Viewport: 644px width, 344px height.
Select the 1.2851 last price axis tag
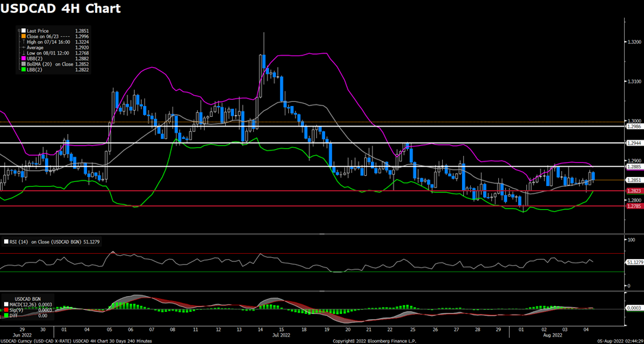[x=633, y=180]
